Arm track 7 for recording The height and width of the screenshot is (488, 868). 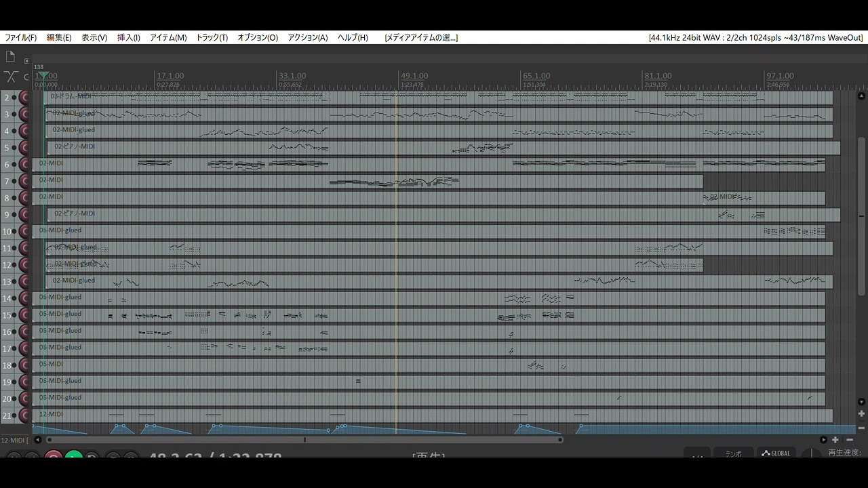pyautogui.click(x=24, y=182)
